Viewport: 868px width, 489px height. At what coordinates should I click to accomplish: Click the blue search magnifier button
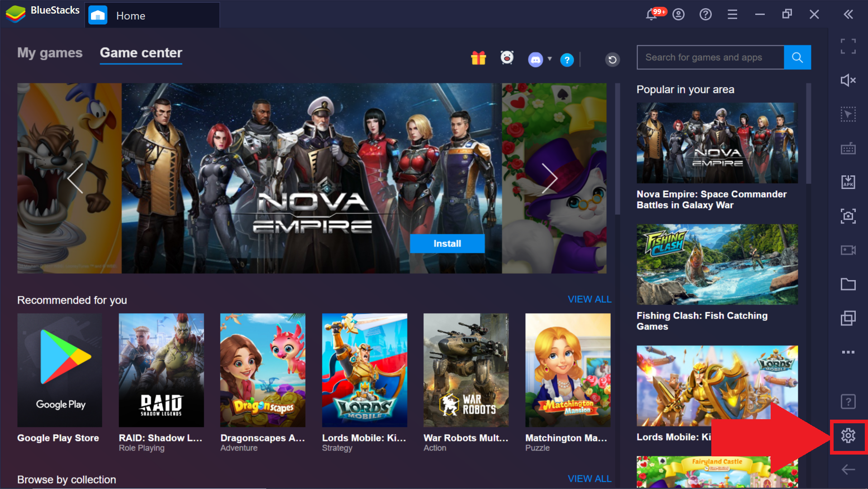point(797,57)
